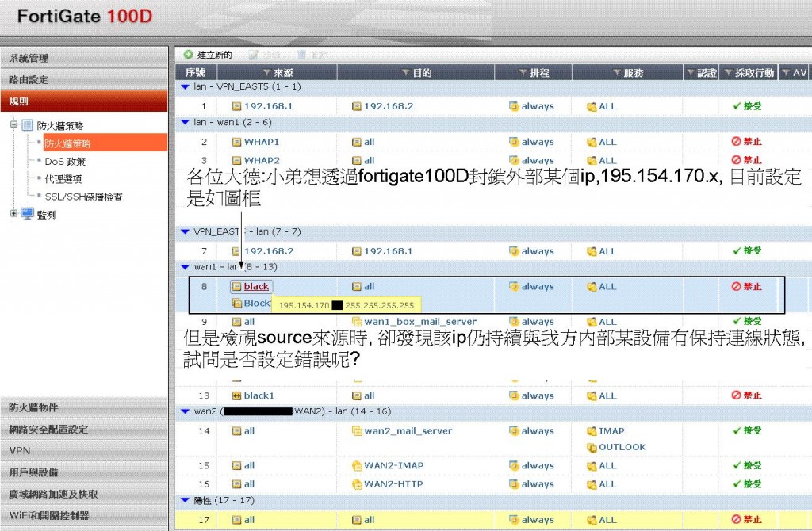Click wan1_box_mail_server destination in rule 9
Image resolution: width=812 pixels, height=531 pixels.
pos(420,322)
